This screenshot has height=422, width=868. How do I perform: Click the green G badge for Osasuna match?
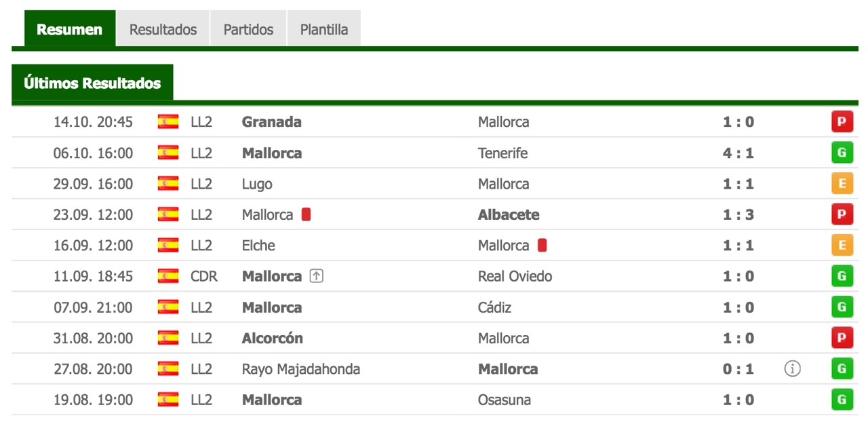pyautogui.click(x=842, y=400)
